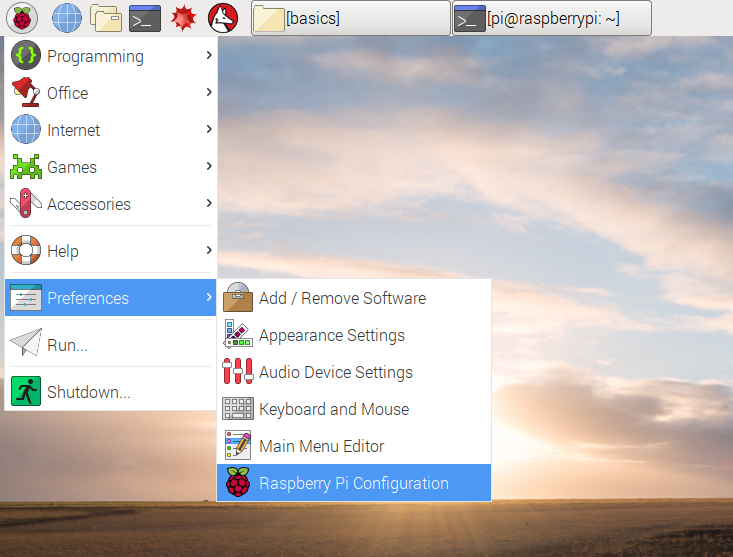Expand the Games submenu arrow
733x557 pixels.
tap(209, 166)
